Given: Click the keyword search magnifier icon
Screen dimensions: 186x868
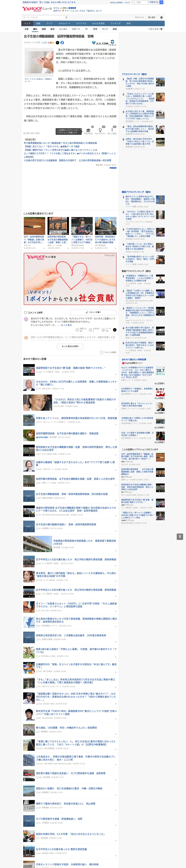Looking at the screenshot, I should [66, 17].
